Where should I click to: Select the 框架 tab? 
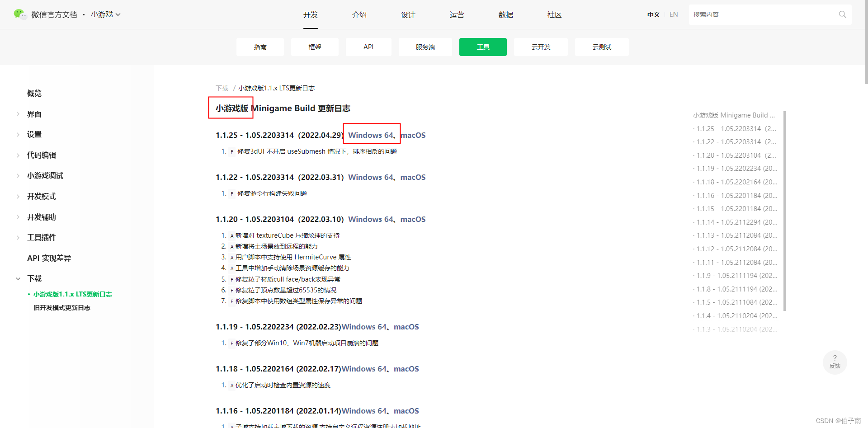(x=315, y=47)
